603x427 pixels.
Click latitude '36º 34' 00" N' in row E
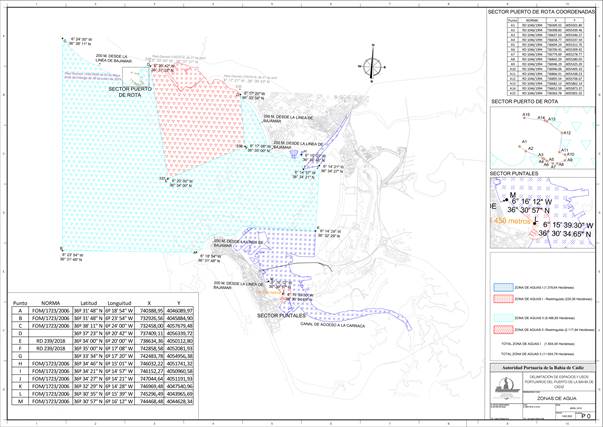click(x=88, y=341)
